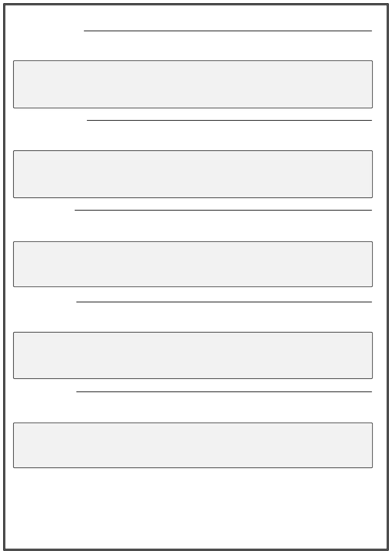Image resolution: width=392 pixels, height=554 pixels.
Task: Focus the second gray text box
Action: point(193,174)
